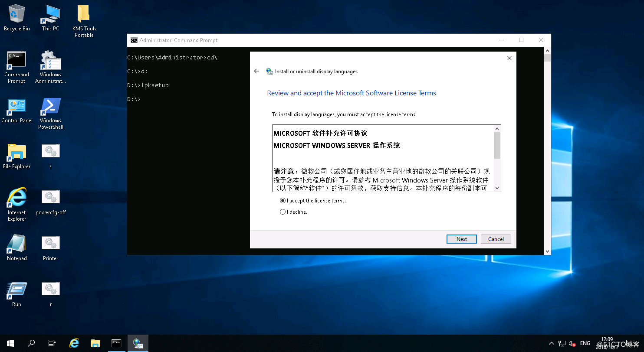Open the Windows Start menu
This screenshot has width=644, height=352.
pos(10,343)
